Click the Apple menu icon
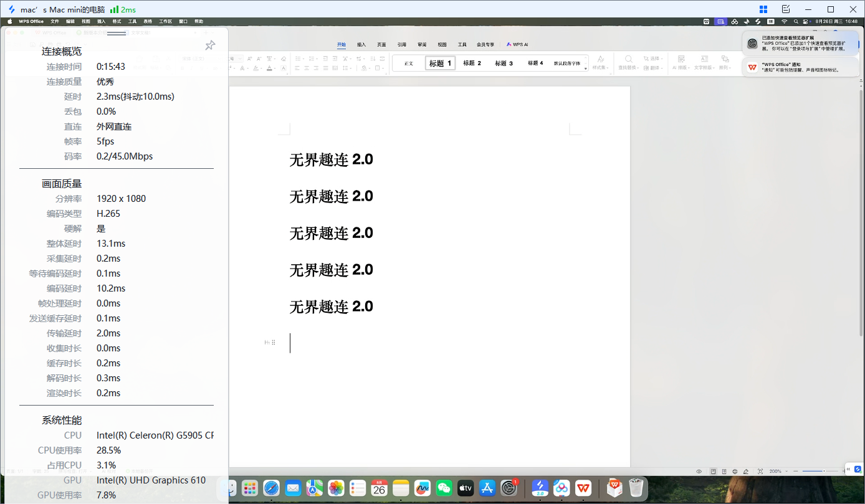Screen dimensions: 865x504 [10, 21]
